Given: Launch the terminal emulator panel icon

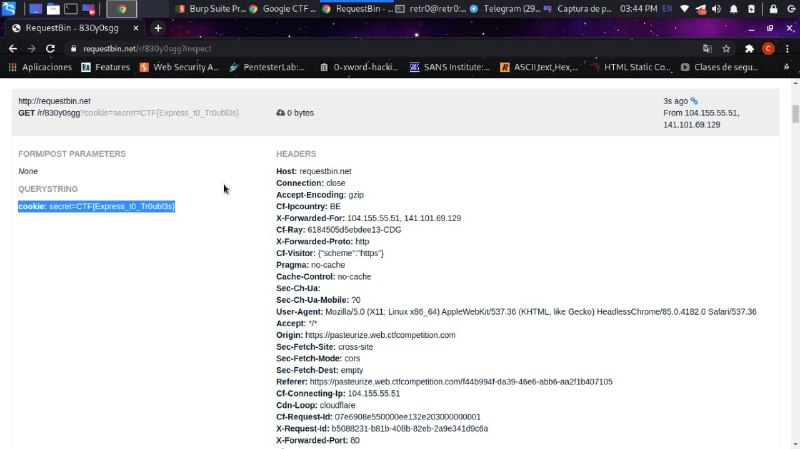Looking at the screenshot, I should (x=70, y=9).
